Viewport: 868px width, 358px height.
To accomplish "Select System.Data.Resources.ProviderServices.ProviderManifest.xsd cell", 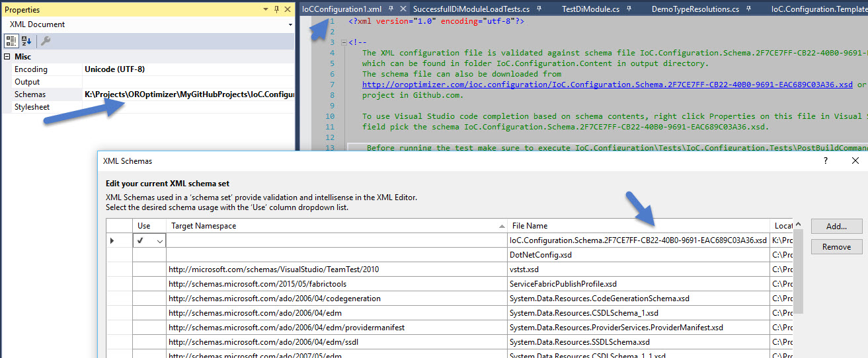I will pos(639,328).
